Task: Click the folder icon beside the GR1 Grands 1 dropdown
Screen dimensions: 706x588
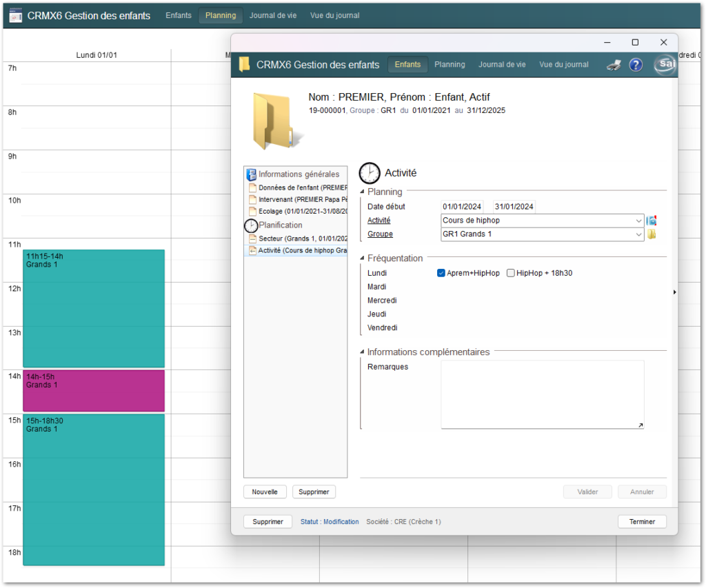Action: tap(651, 234)
